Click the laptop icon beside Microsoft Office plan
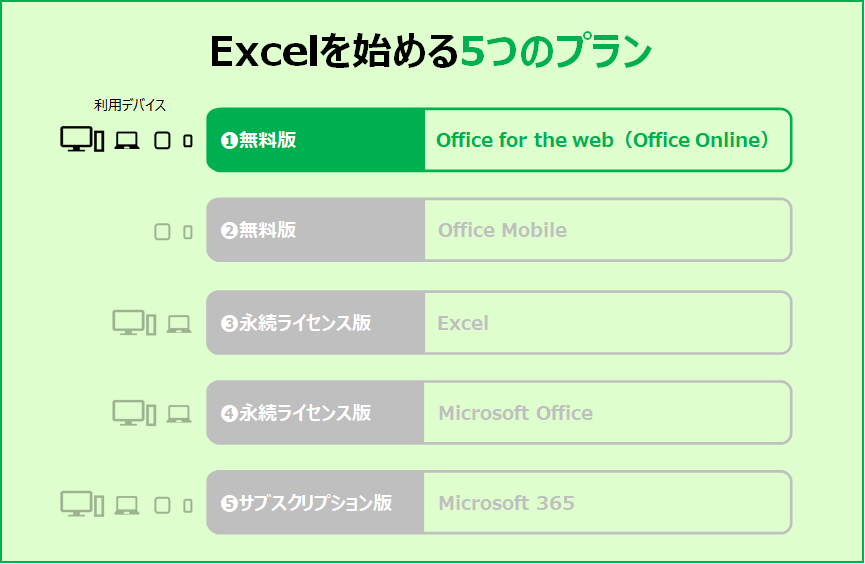 (x=179, y=414)
